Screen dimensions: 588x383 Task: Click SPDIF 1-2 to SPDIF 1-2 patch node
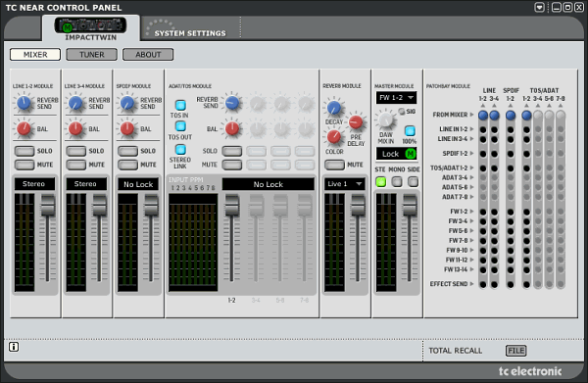(511, 154)
